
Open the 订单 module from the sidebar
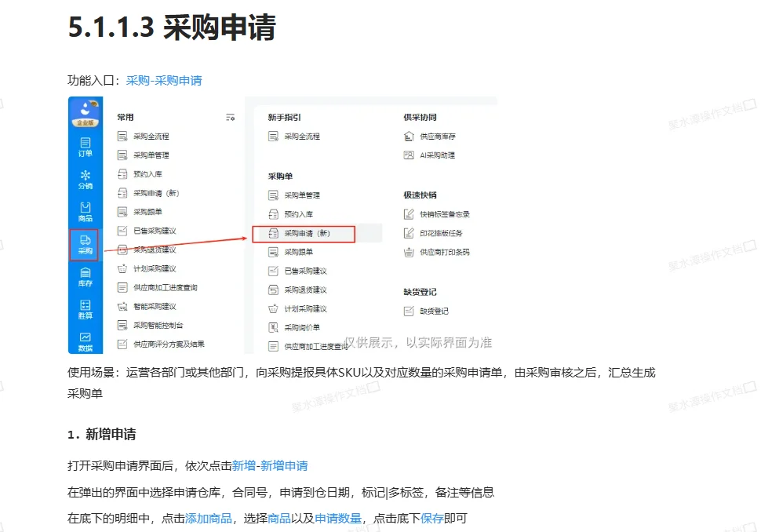tap(85, 146)
